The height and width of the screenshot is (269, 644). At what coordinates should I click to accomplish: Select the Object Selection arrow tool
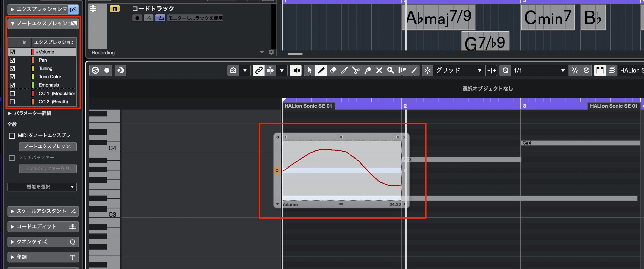tap(310, 70)
